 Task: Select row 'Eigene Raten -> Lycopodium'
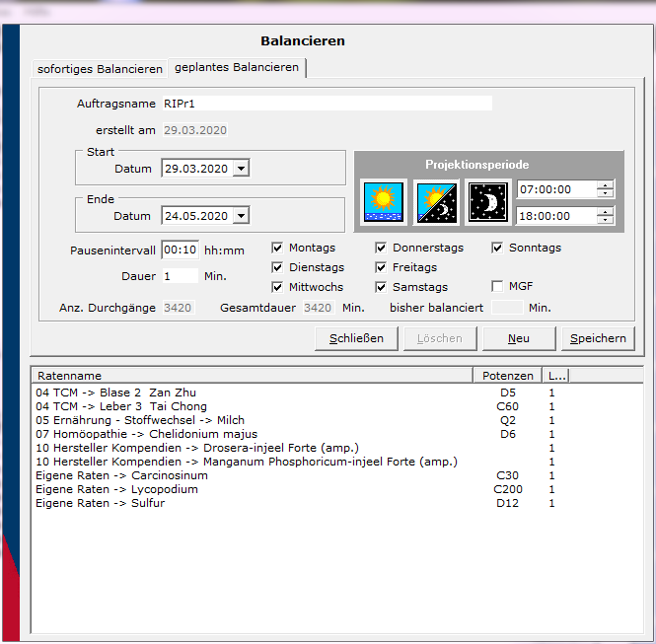coord(337,489)
